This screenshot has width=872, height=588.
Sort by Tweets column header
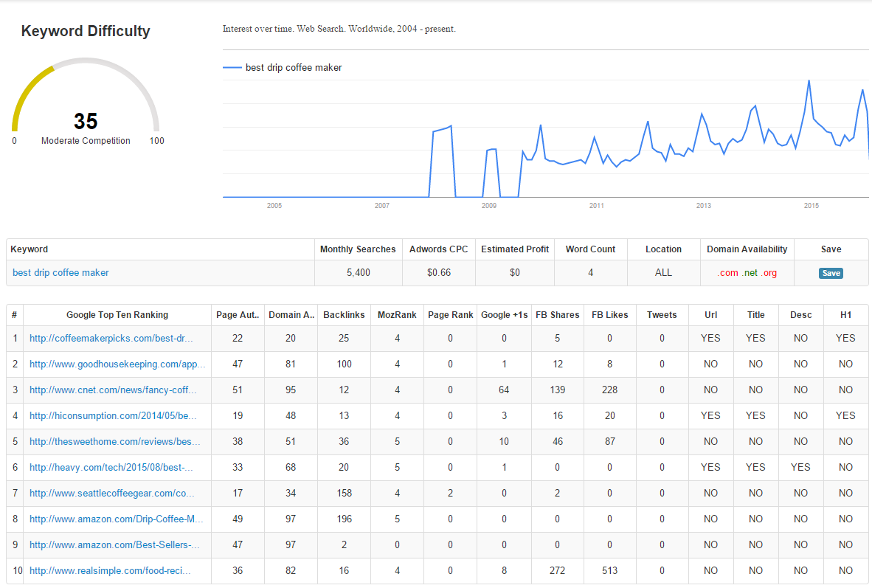click(662, 315)
